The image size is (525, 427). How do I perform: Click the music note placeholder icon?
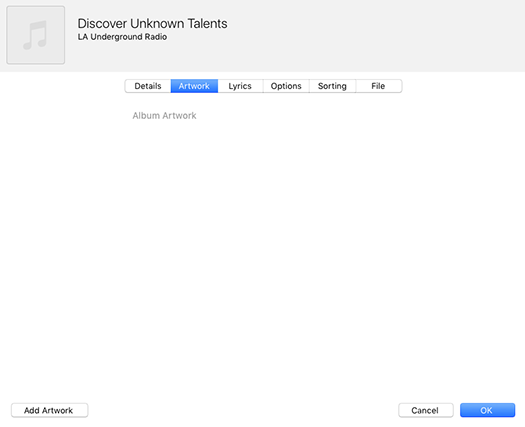pyautogui.click(x=35, y=35)
